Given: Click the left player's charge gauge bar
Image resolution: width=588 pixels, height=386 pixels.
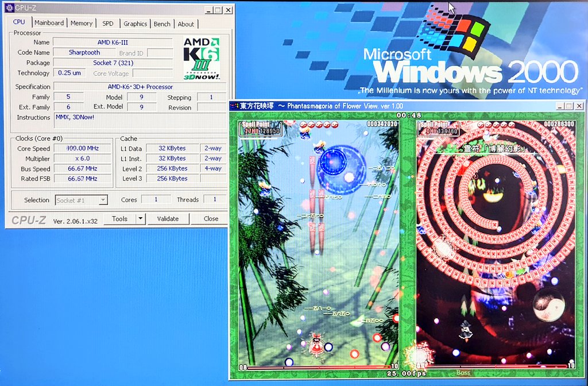Looking at the screenshot, I should [319, 368].
